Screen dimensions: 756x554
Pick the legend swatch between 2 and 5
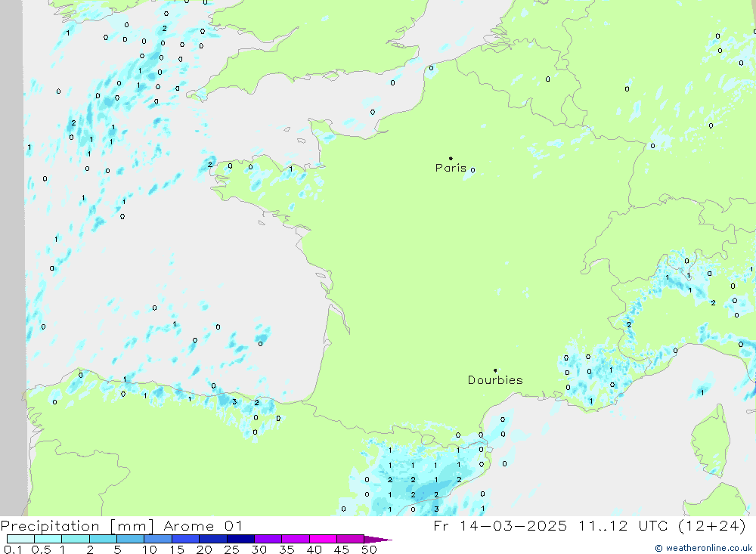point(103,539)
